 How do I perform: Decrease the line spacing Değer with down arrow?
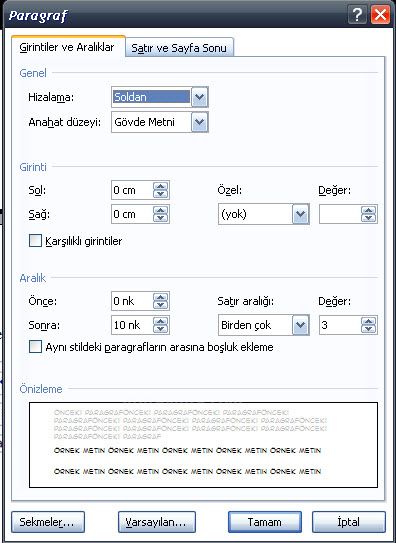tap(369, 329)
